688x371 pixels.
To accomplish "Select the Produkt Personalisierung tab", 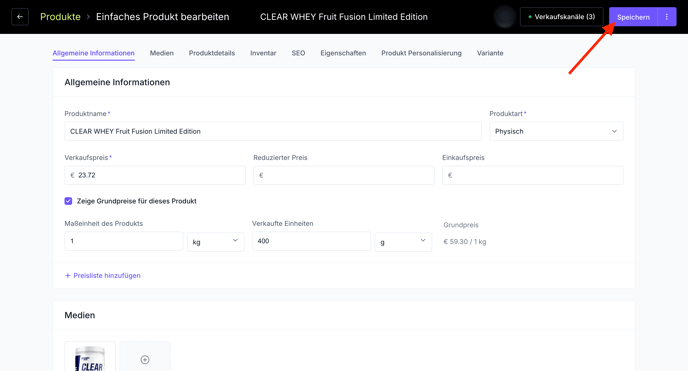I will click(x=421, y=53).
